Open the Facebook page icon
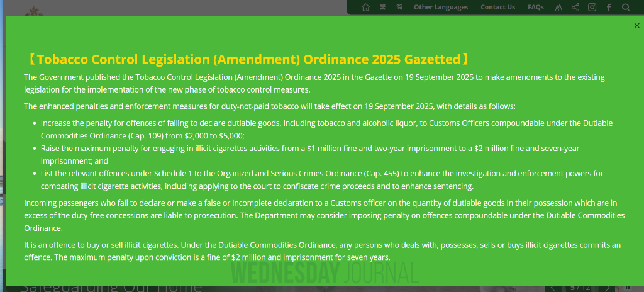This screenshot has height=292, width=644. pos(609,8)
